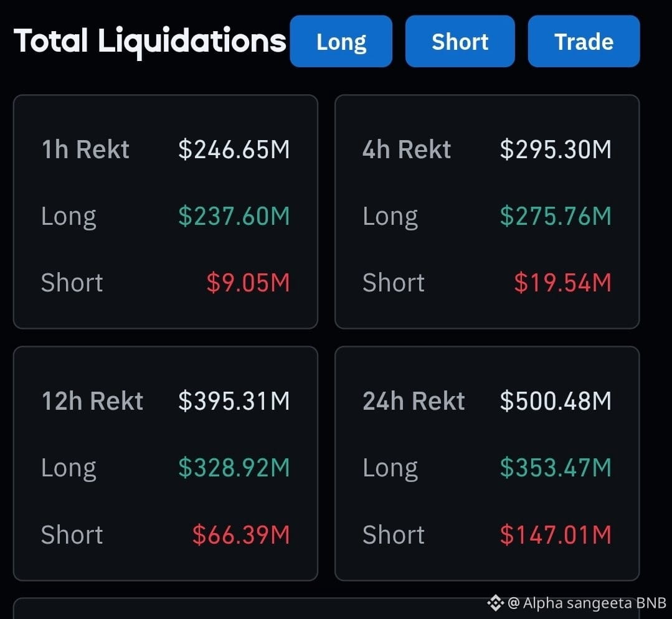Click the 4h Short value $19.54M

pos(563,283)
